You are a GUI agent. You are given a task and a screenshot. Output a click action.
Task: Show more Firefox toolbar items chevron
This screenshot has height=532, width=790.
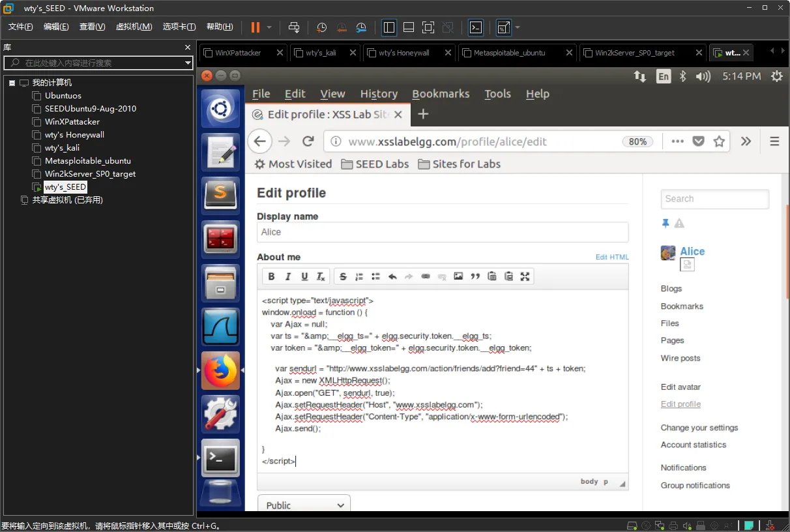(x=746, y=141)
